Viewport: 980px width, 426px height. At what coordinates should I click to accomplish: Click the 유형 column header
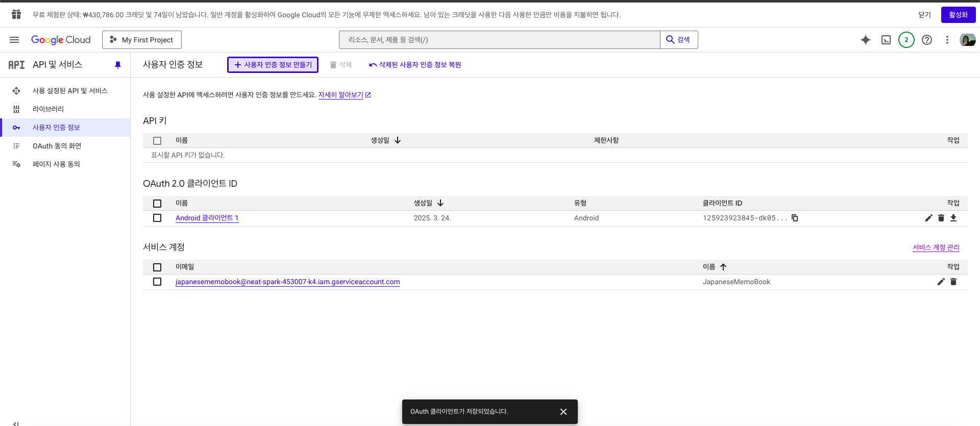580,203
